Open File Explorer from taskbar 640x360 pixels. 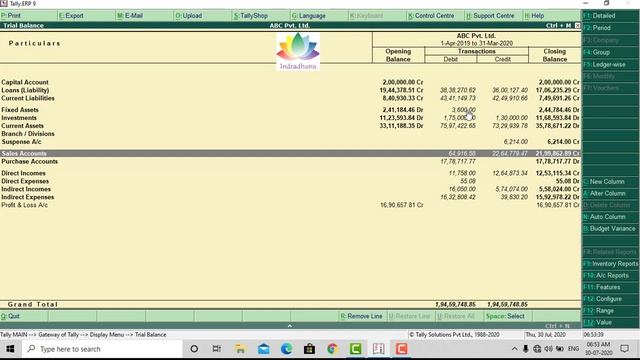tap(240, 349)
